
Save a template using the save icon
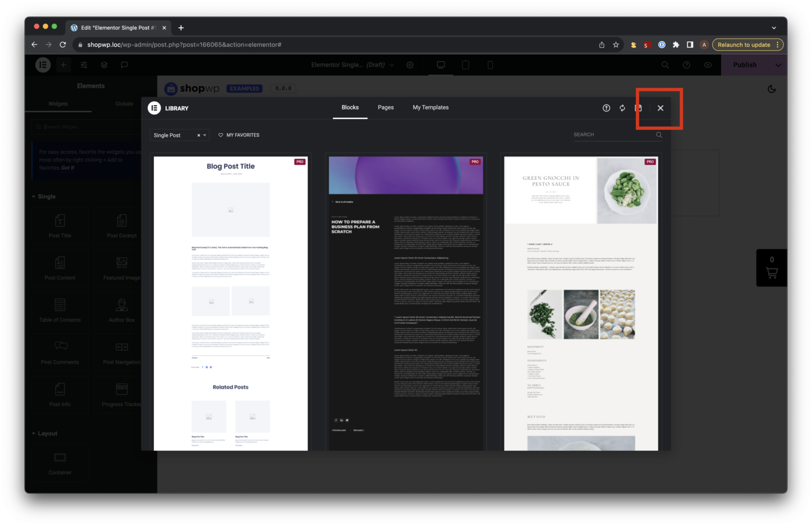[638, 108]
